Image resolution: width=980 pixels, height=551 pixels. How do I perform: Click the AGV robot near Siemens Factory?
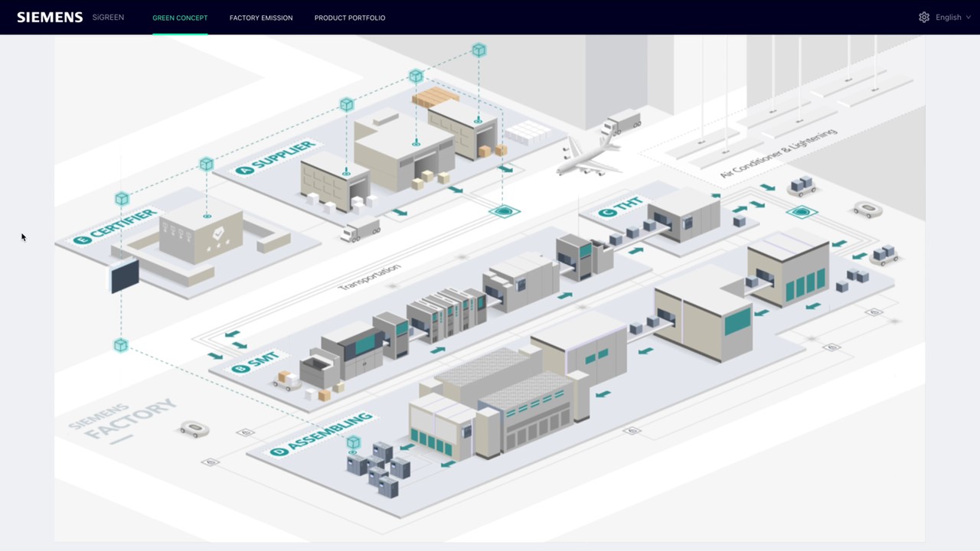click(x=194, y=429)
